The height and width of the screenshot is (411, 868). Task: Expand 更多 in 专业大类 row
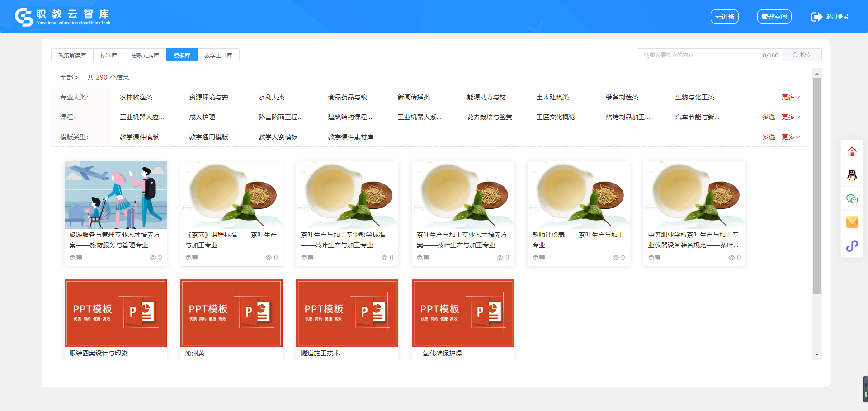pos(790,97)
